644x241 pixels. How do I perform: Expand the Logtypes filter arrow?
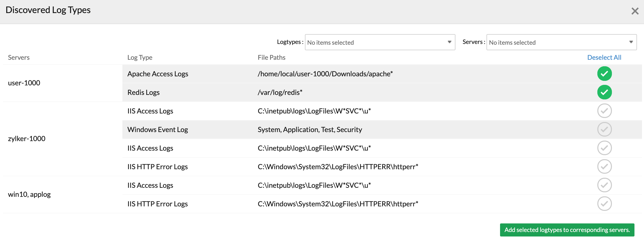450,42
